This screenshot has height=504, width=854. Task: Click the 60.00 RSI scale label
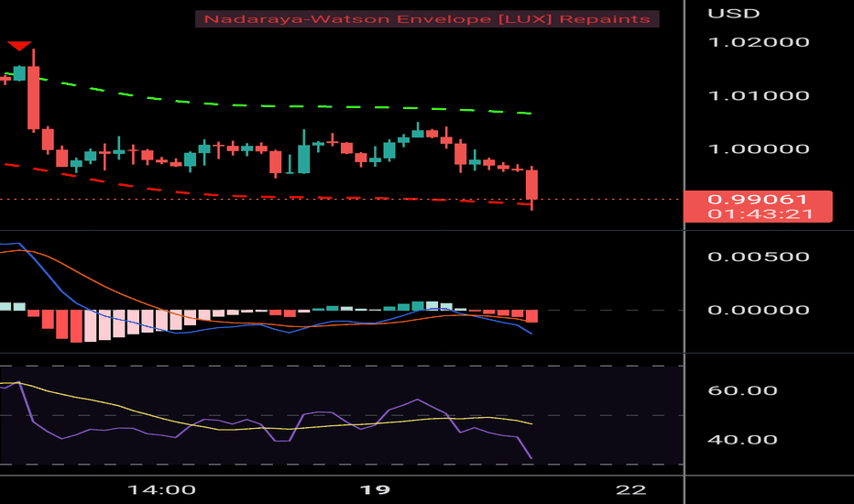[742, 390]
